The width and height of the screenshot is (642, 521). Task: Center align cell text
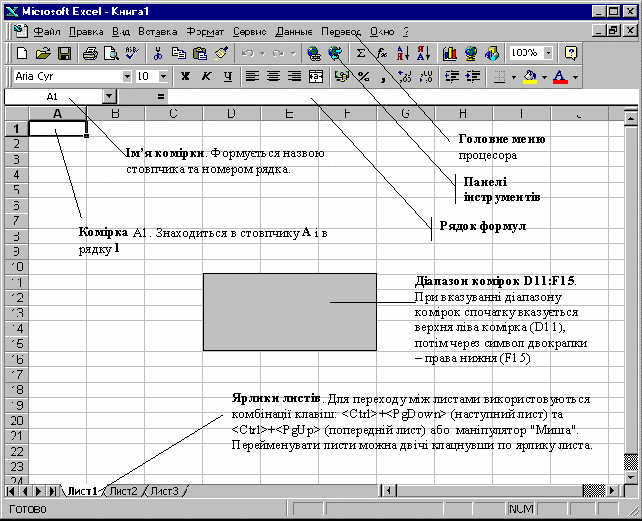274,77
